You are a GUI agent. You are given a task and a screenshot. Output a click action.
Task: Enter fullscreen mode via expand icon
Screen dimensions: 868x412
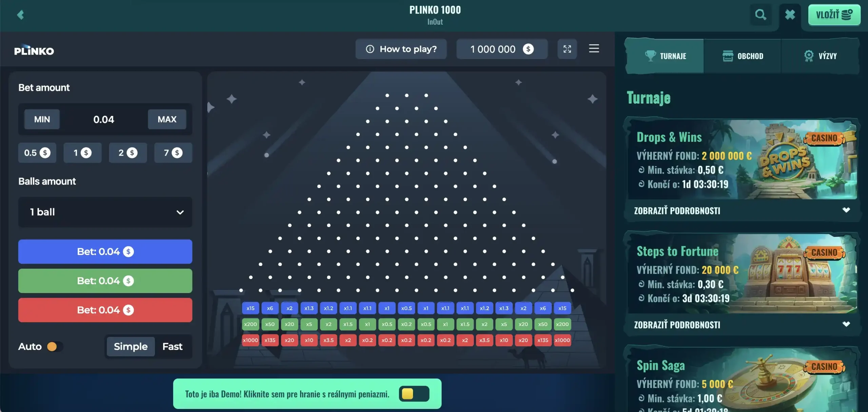567,49
